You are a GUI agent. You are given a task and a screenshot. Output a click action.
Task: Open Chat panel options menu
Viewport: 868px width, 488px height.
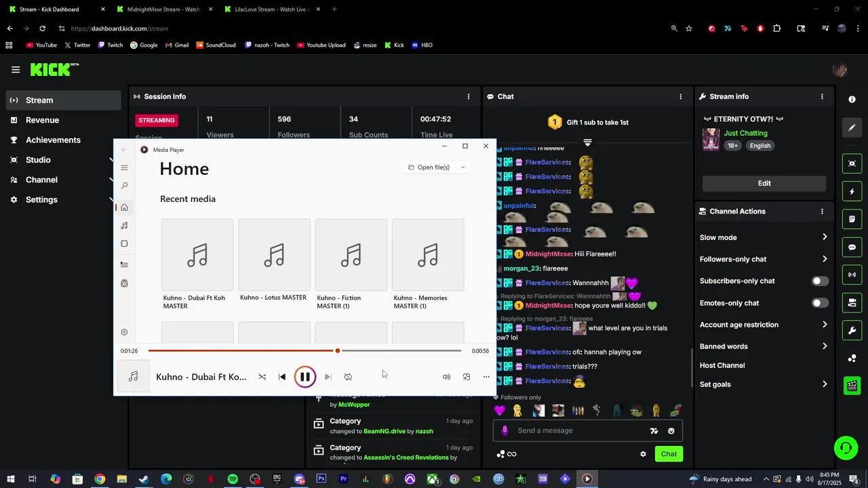point(681,96)
